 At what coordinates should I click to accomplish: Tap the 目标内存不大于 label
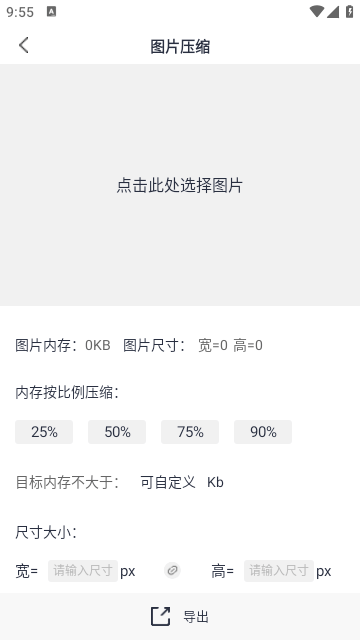pos(67,482)
